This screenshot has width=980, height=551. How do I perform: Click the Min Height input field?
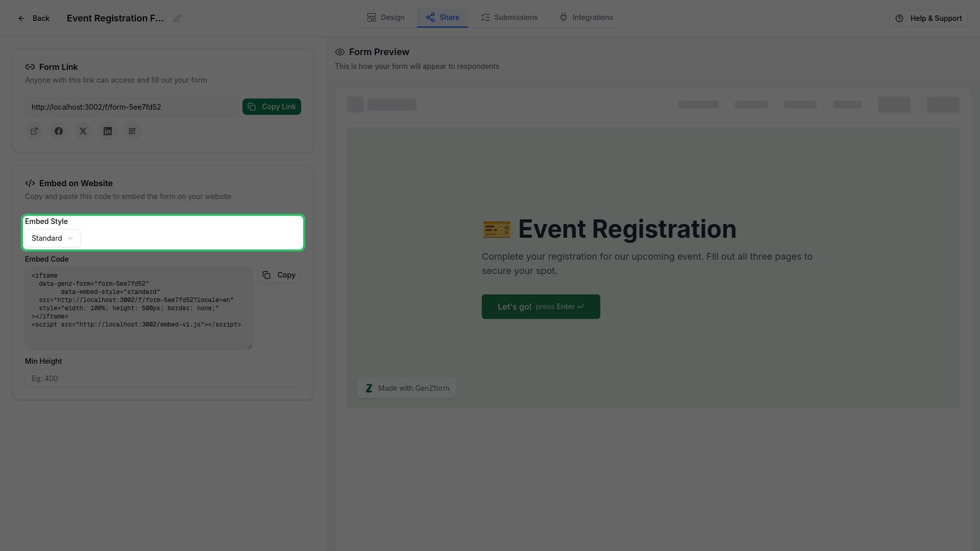163,378
